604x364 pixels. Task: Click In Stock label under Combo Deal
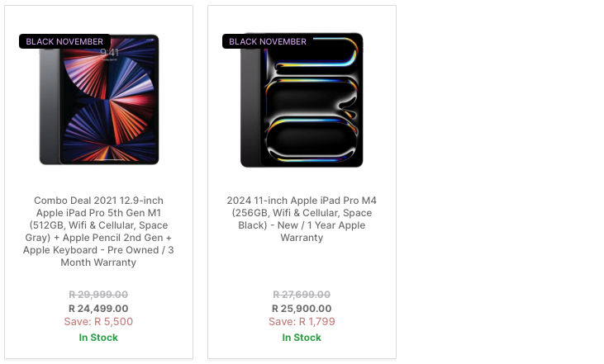tap(98, 338)
